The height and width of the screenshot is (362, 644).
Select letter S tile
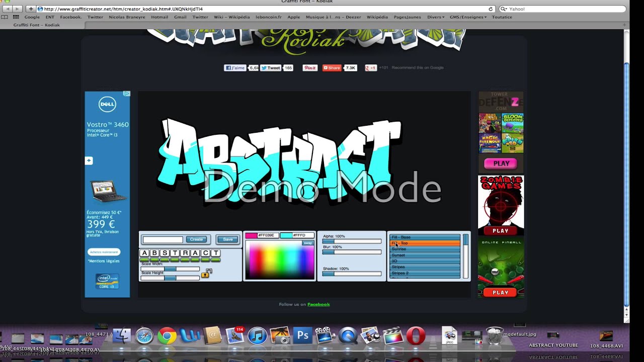pos(165,253)
